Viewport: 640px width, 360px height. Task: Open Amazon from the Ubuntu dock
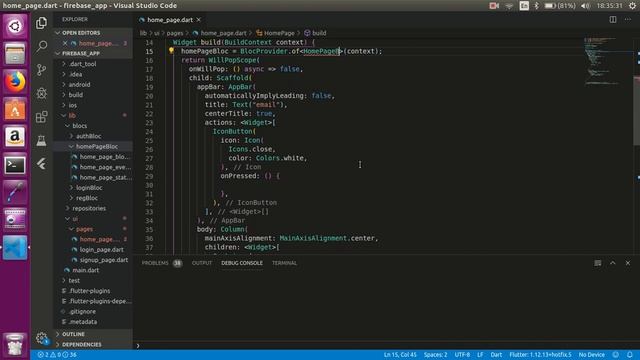point(15,137)
